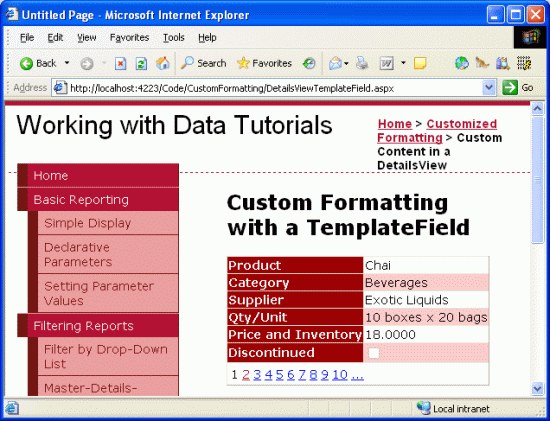This screenshot has height=421, width=550.
Task: Click the keypad grid toolbar icon
Action: (524, 64)
